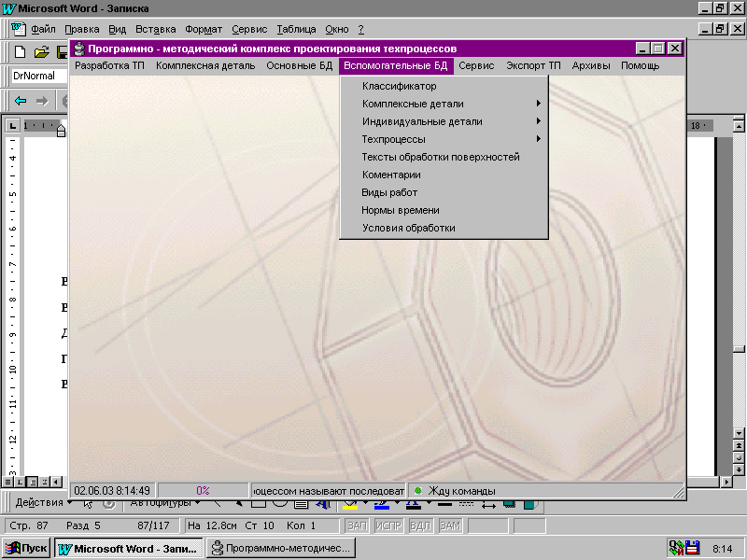Screen dimensions: 747x560
Task: Apply the blue line color button
Action: point(382,504)
